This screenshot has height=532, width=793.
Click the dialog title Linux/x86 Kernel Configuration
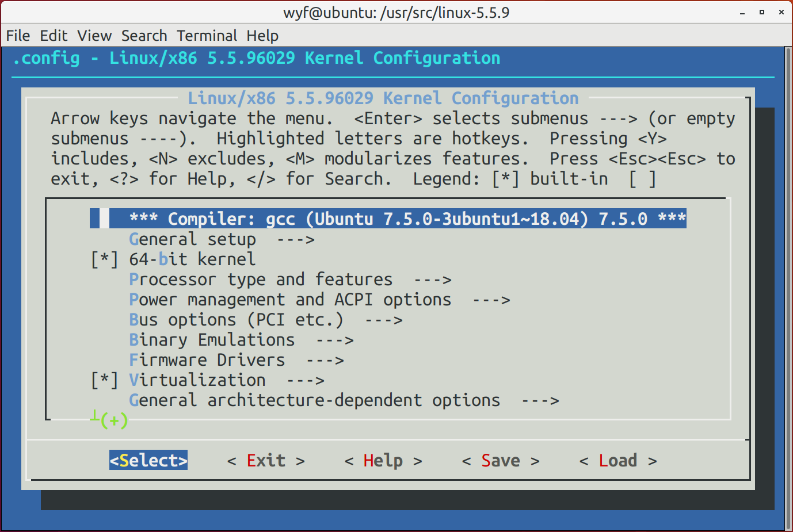[383, 98]
